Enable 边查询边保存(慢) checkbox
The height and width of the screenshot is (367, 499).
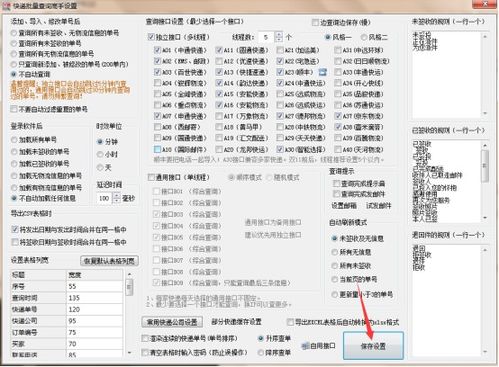[x=315, y=22]
